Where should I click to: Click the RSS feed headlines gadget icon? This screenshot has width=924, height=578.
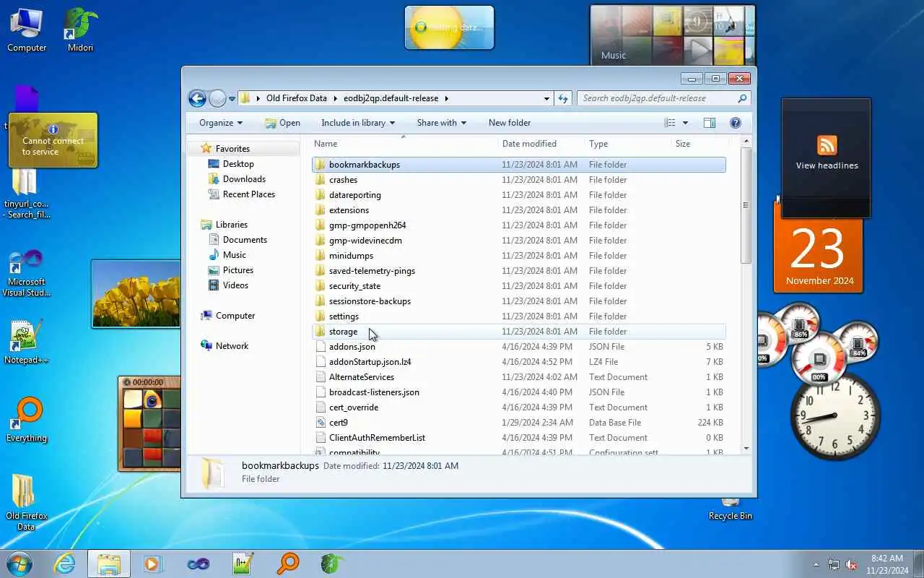[x=827, y=145]
